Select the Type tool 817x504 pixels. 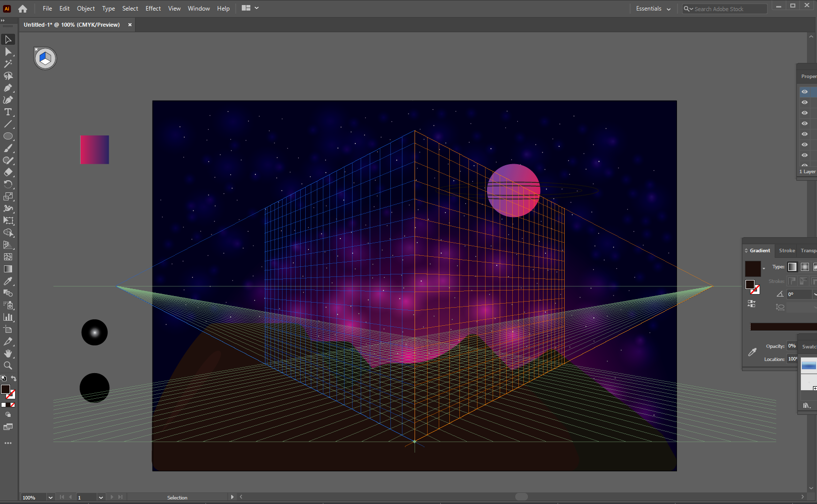8,112
